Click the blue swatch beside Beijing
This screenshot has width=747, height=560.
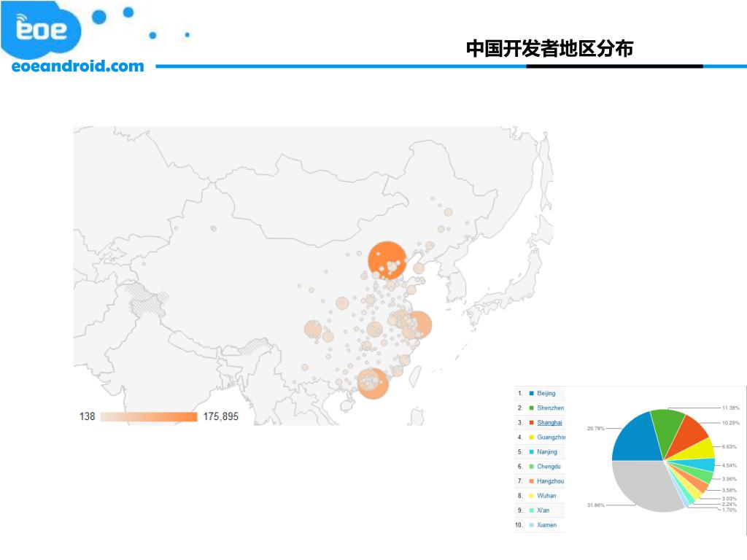[x=531, y=393]
